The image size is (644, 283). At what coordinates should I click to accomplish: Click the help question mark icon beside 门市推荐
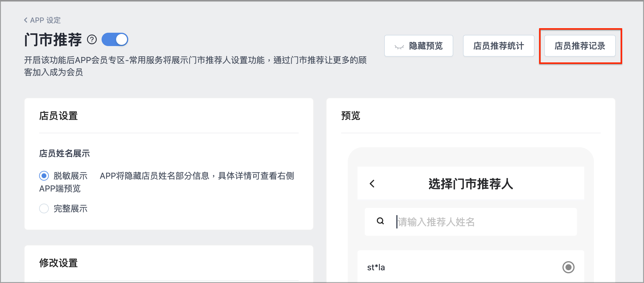tap(92, 40)
